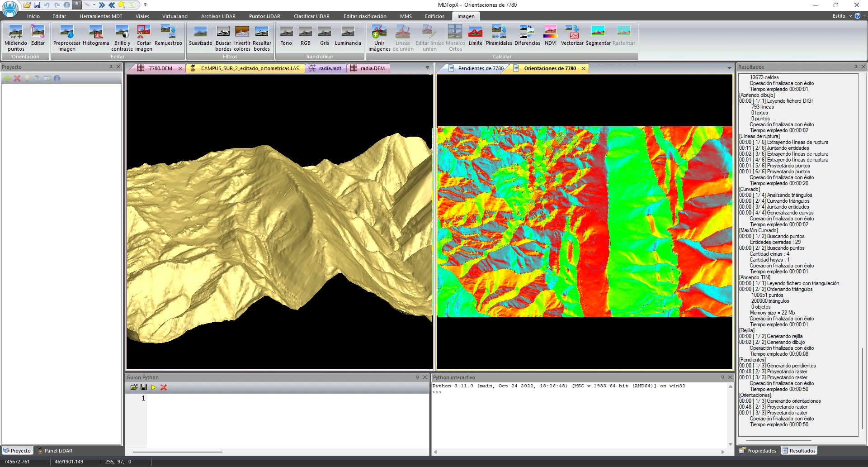The height and width of the screenshot is (467, 868).
Task: Toggle pin on Guion Python panel
Action: point(417,377)
